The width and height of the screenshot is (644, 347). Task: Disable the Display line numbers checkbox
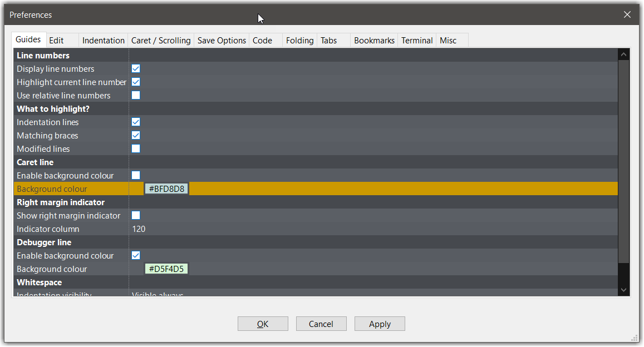pos(136,68)
